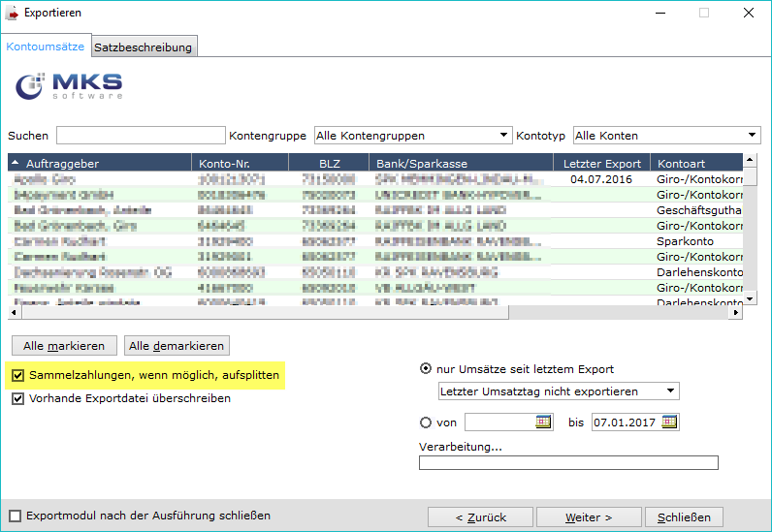Viewport: 772px width, 532px height.
Task: Sort by the Konto-Nr. column header
Action: [x=240, y=164]
